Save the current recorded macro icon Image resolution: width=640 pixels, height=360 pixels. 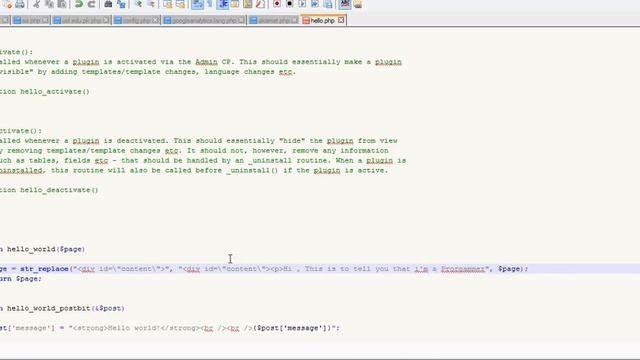point(328,4)
